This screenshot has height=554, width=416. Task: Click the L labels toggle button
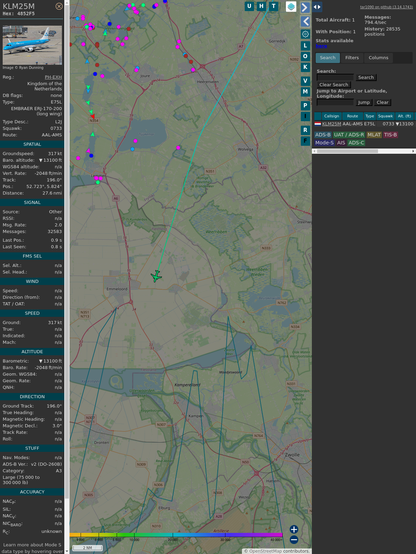(305, 46)
